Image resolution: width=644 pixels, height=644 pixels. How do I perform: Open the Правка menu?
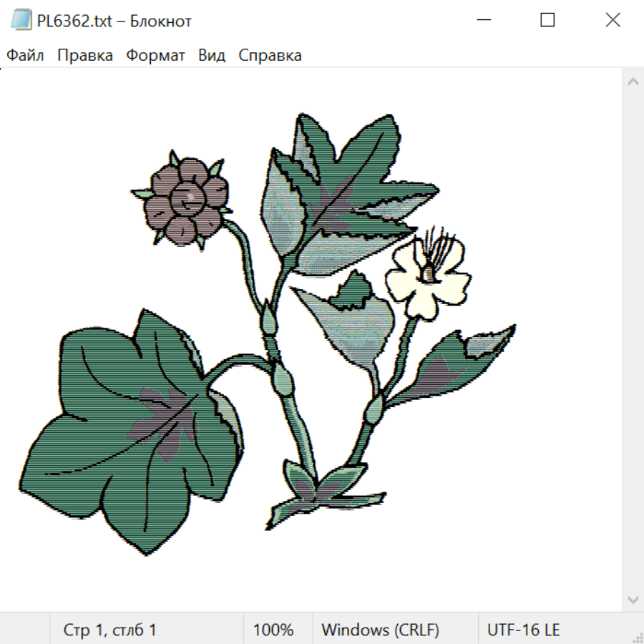[x=85, y=55]
